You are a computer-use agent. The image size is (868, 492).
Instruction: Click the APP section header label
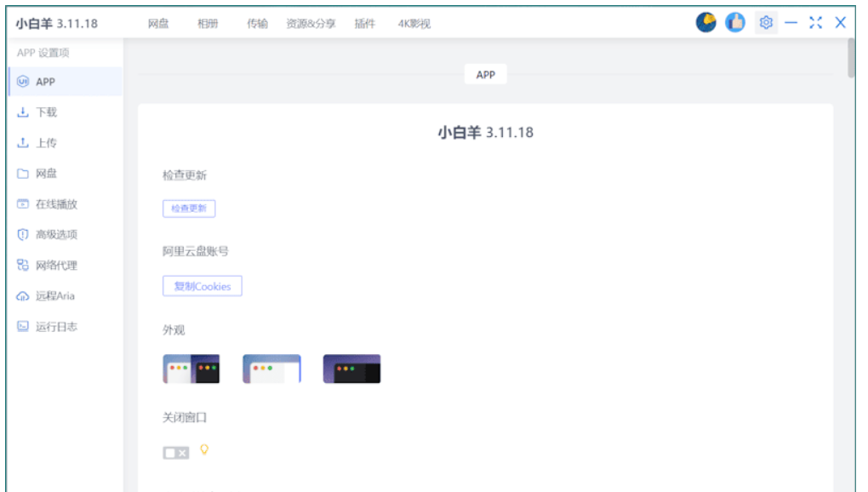(x=485, y=75)
